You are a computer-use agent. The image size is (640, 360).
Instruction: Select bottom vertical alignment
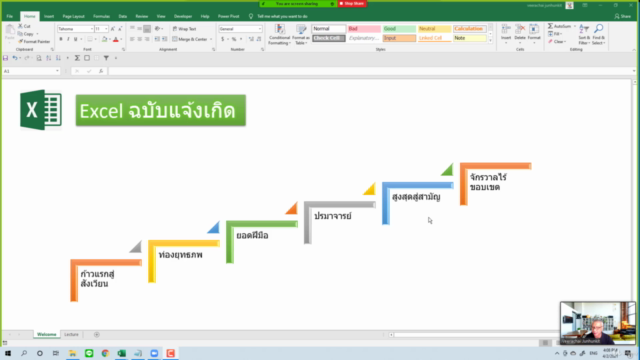tap(147, 29)
